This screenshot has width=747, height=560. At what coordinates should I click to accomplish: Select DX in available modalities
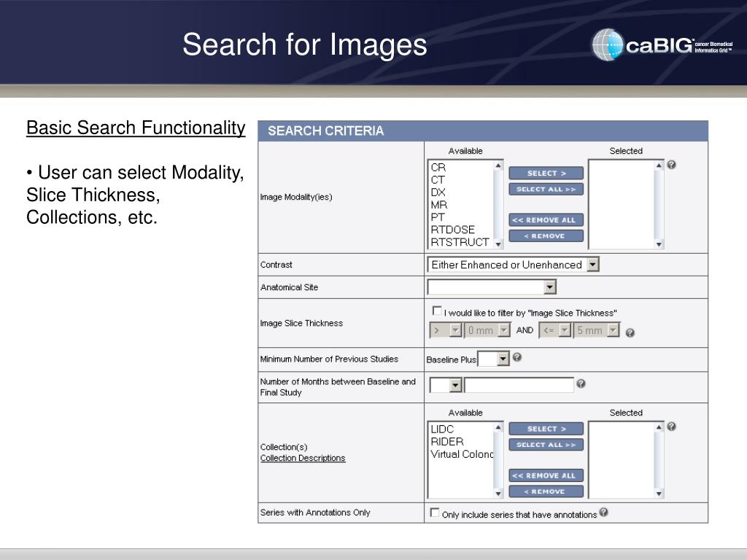click(438, 192)
